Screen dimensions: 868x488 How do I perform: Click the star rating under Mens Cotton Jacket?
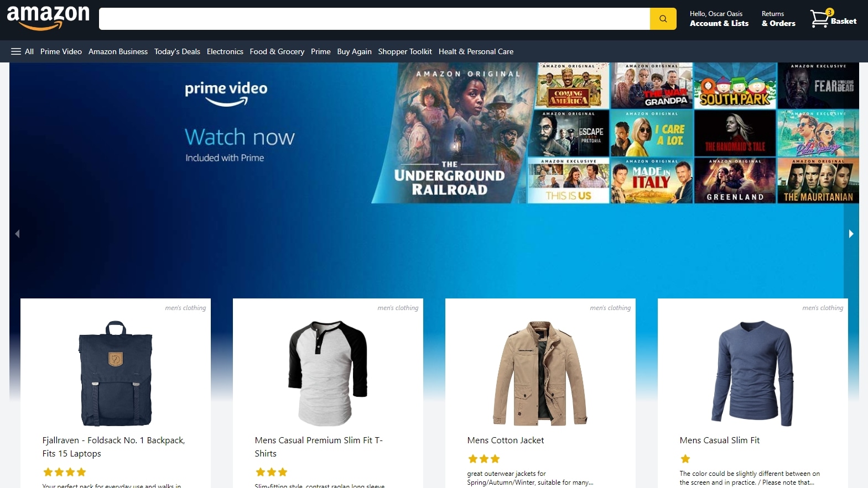tap(484, 459)
